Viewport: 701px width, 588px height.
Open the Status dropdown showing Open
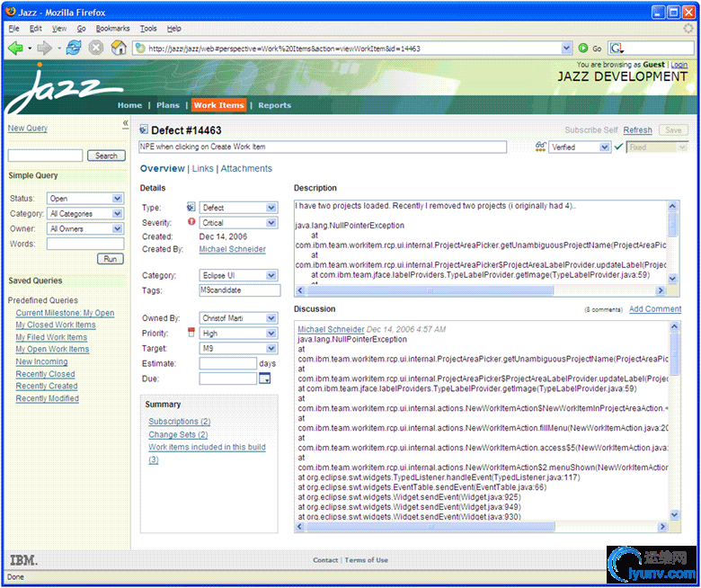coord(117,199)
